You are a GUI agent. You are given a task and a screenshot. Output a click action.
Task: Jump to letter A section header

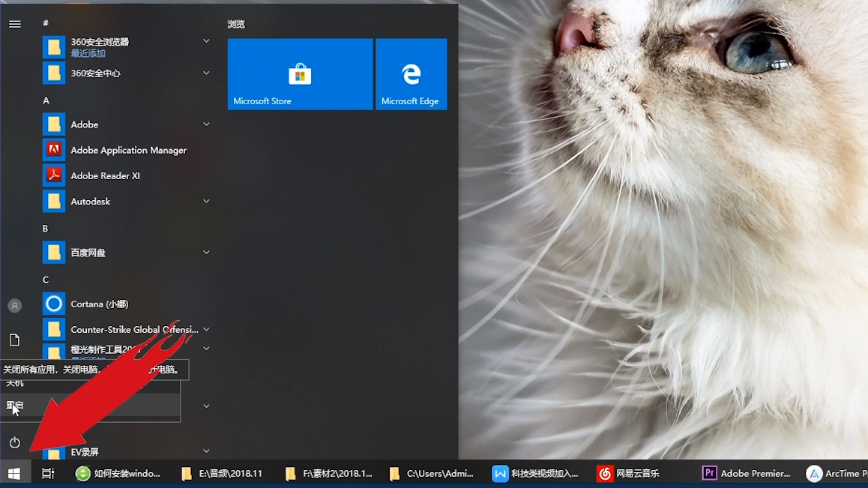coord(46,100)
